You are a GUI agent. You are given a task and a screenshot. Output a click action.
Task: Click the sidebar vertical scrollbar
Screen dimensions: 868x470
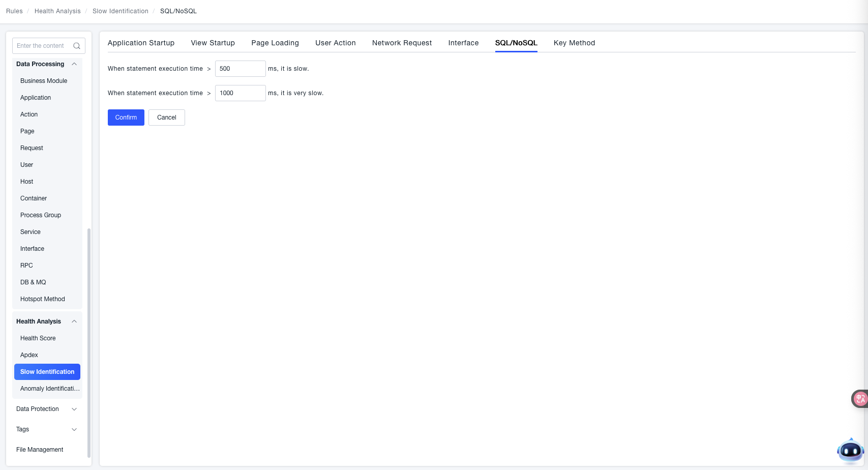(89, 341)
